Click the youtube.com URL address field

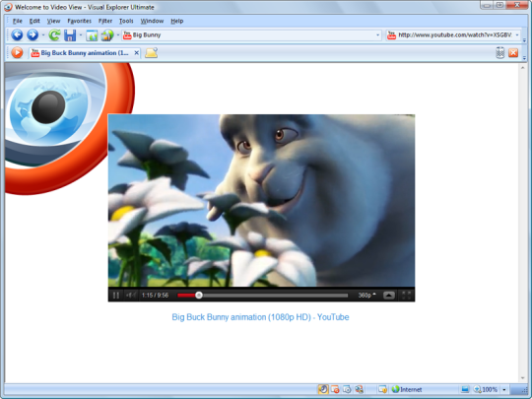453,34
